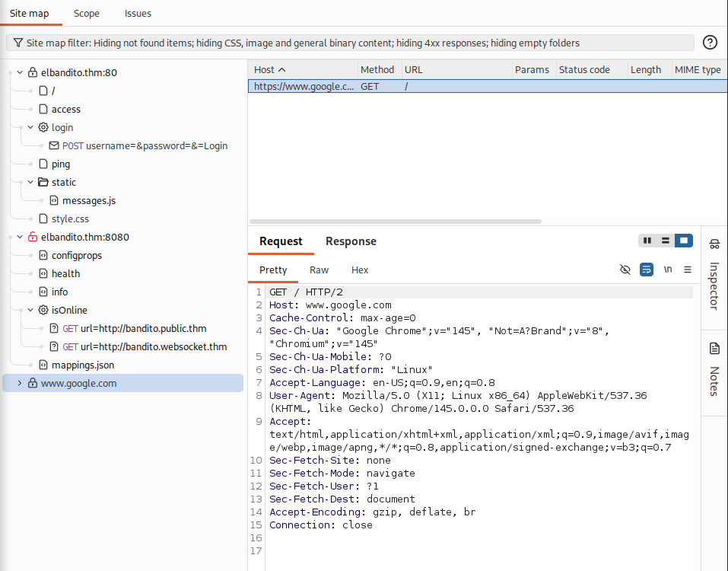Open the Notes side panel
The height and width of the screenshot is (571, 728).
click(714, 369)
